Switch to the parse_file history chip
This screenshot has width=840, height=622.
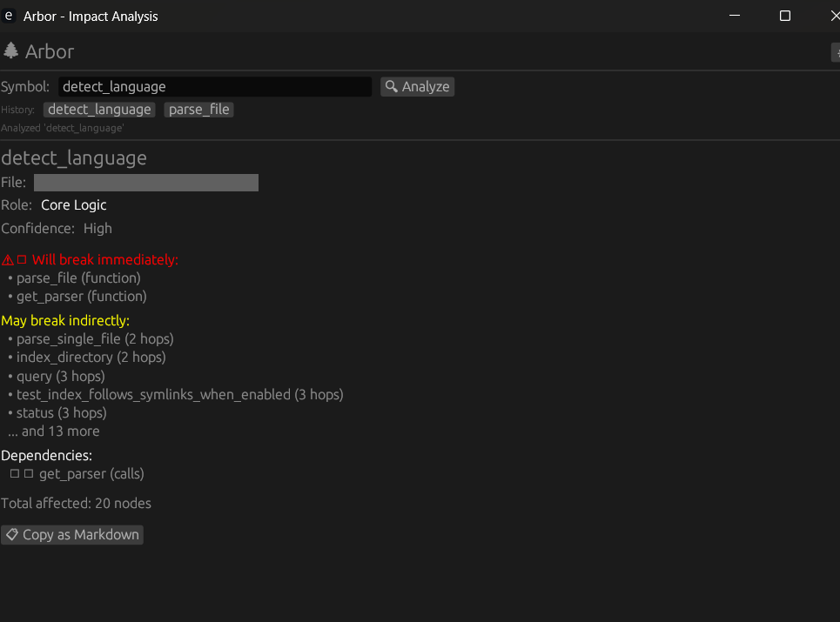pyautogui.click(x=198, y=109)
